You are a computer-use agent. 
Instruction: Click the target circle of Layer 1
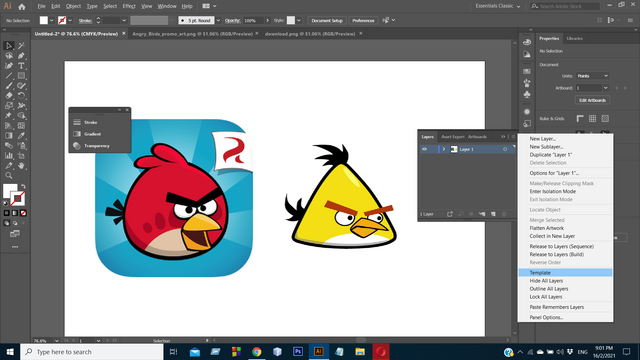click(x=505, y=149)
